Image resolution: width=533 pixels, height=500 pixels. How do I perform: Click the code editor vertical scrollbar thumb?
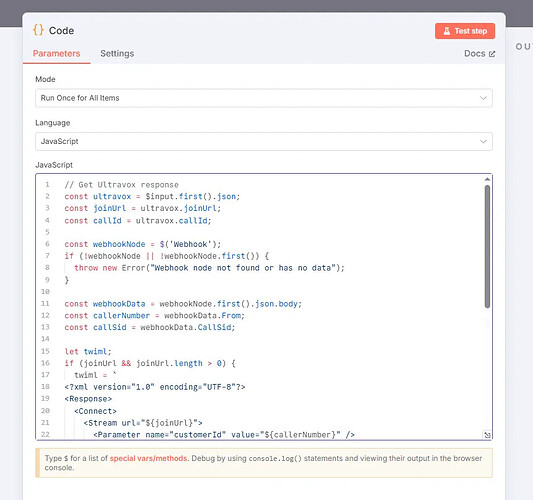coord(487,246)
